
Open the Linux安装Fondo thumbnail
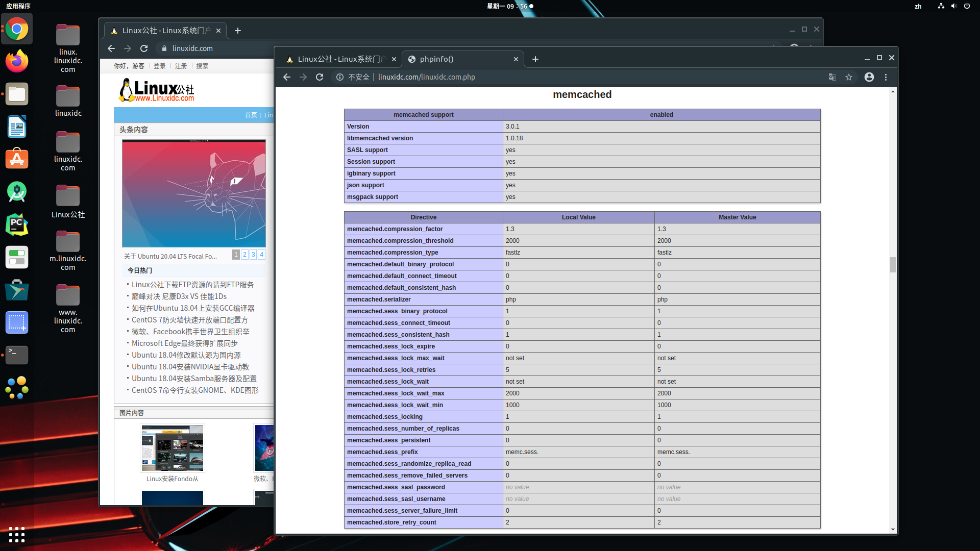pos(172,448)
